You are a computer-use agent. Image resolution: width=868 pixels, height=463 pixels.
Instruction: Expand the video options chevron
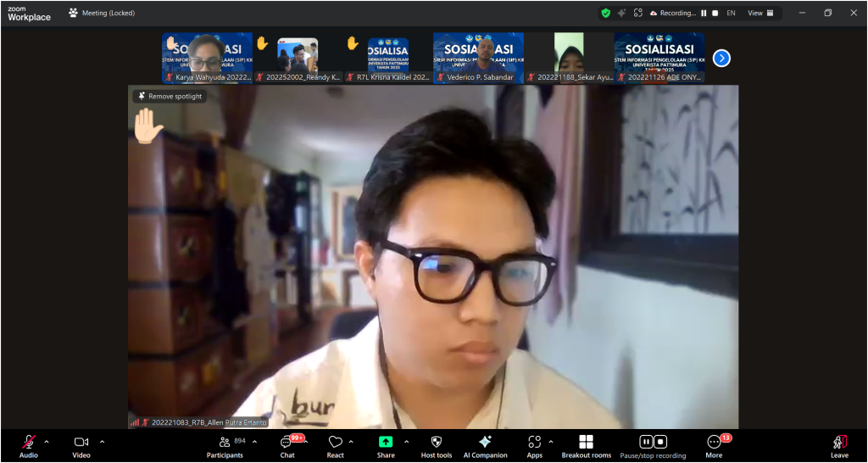[102, 441]
